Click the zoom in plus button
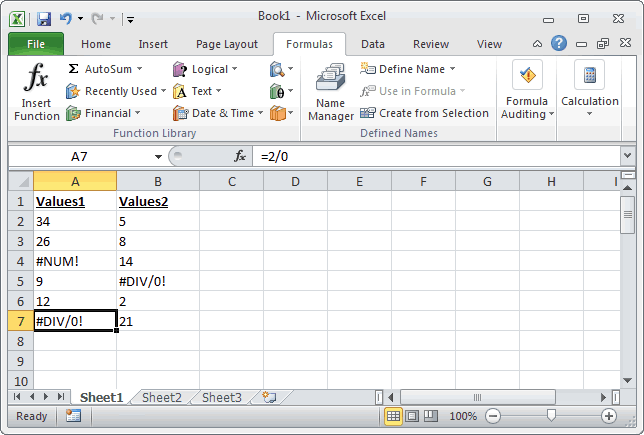644x435 pixels. tap(609, 416)
